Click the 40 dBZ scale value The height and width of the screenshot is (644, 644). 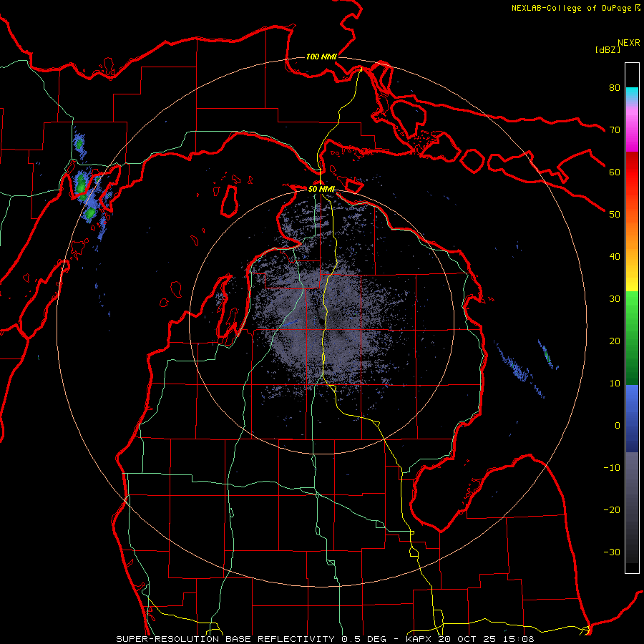point(615,257)
